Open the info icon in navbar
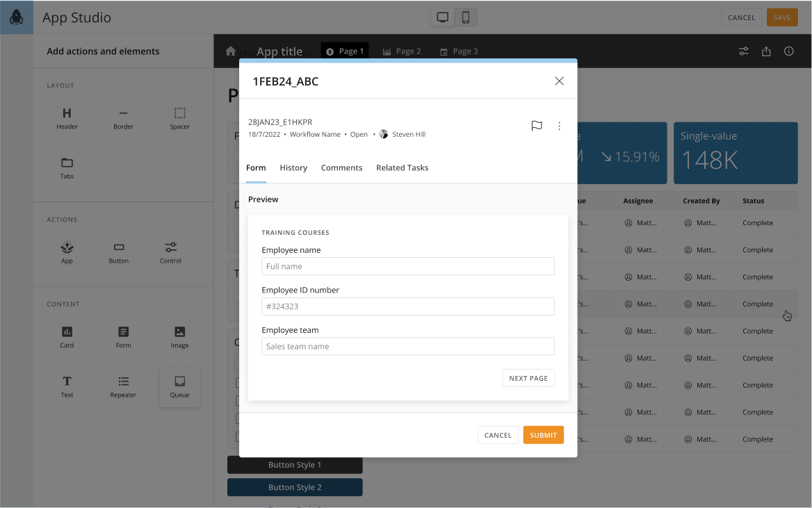The image size is (812, 508). point(788,51)
